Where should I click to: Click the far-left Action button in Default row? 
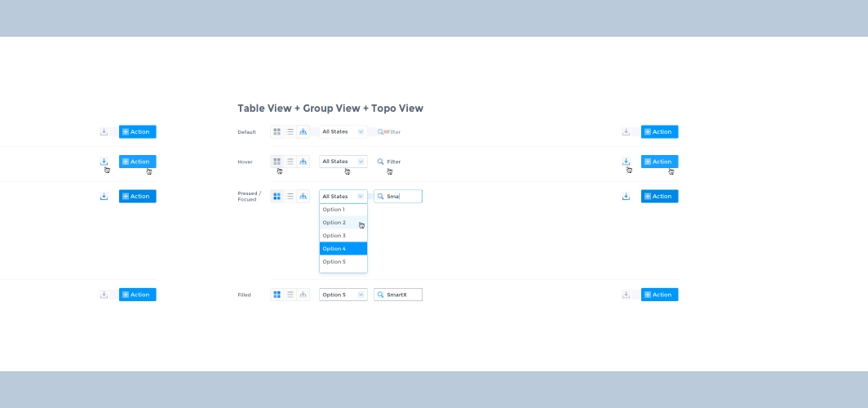pyautogui.click(x=137, y=131)
